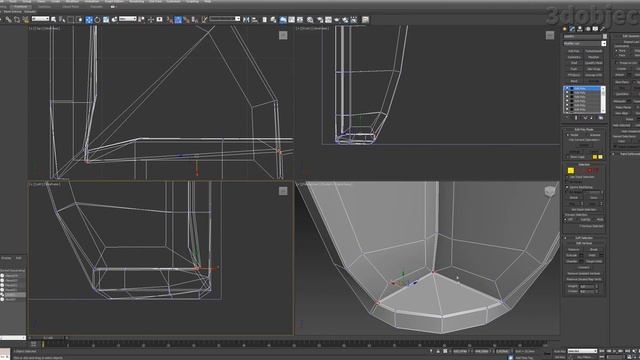Click Remove Isolated Vertices button
Screen dimensions: 640x360
pos(584,273)
